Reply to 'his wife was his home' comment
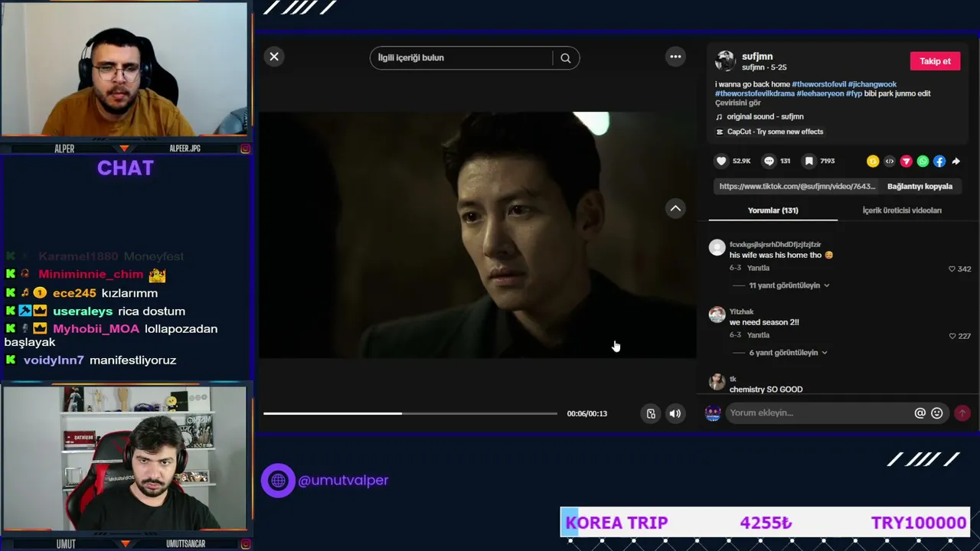The height and width of the screenshot is (551, 980). [758, 269]
